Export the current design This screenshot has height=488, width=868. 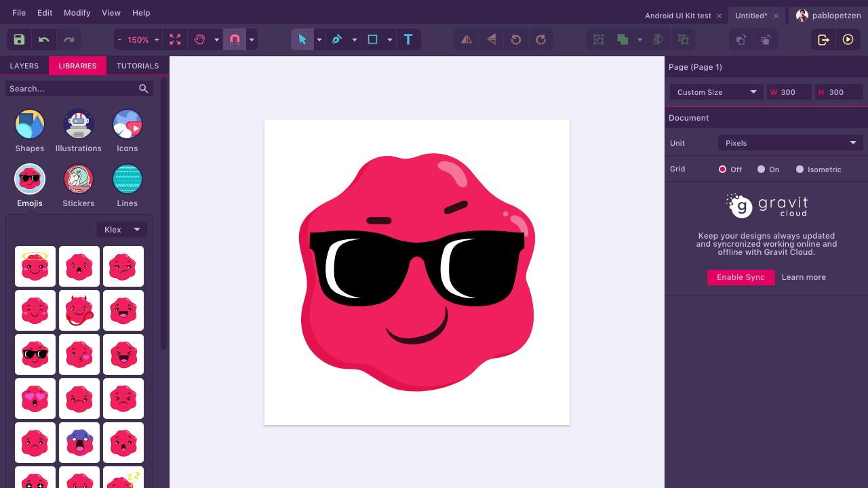[x=823, y=39]
